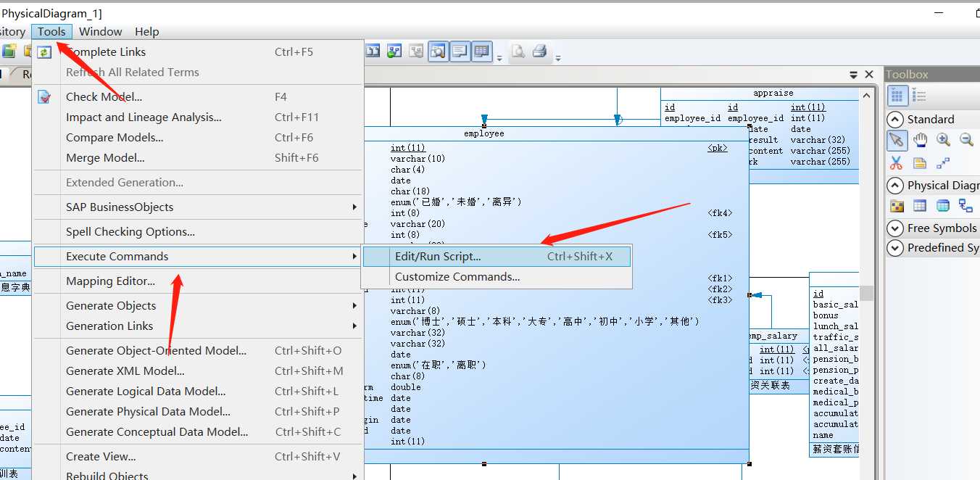This screenshot has height=480, width=980.
Task: Collapse the Physical Diagram toolbox section
Action: click(x=896, y=186)
